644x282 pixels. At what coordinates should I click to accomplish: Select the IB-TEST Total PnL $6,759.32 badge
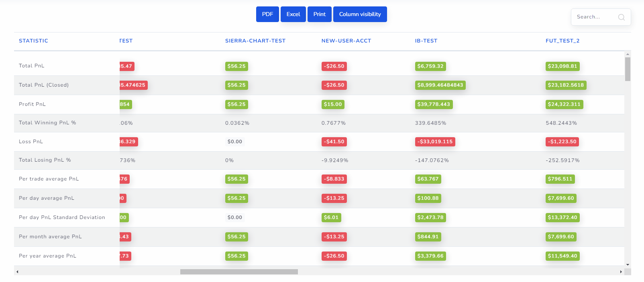(430, 66)
